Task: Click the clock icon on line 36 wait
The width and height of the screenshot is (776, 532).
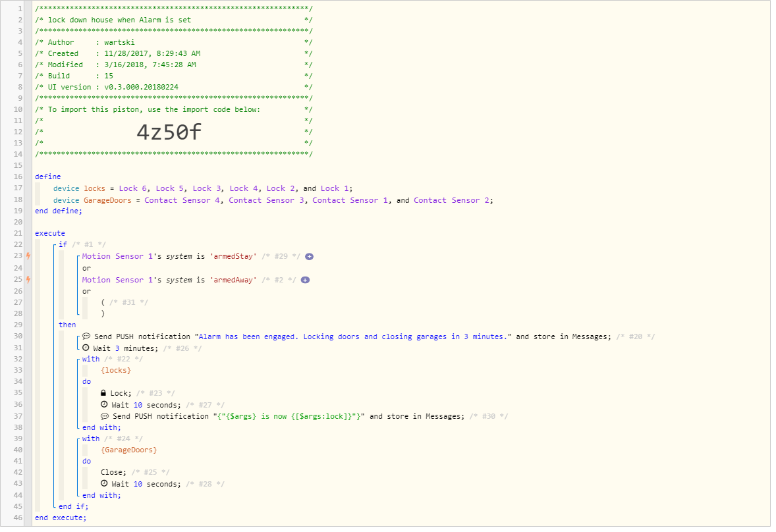Action: (x=104, y=404)
